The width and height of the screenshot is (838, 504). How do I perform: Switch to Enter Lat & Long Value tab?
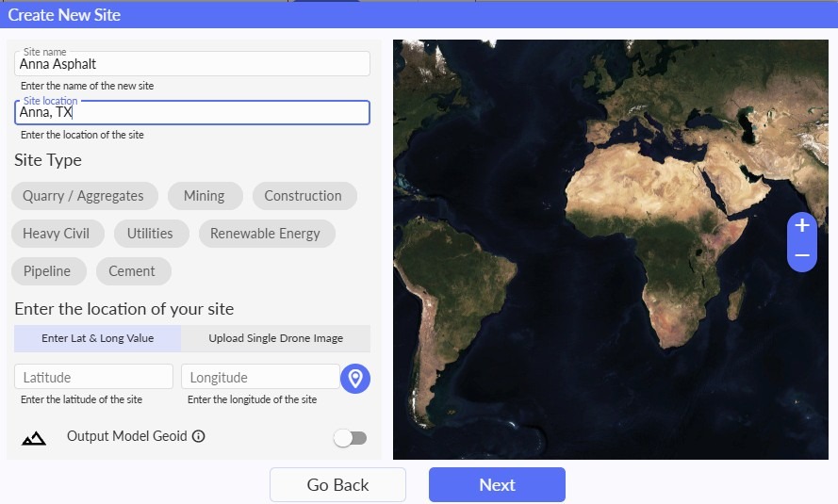[x=97, y=338]
